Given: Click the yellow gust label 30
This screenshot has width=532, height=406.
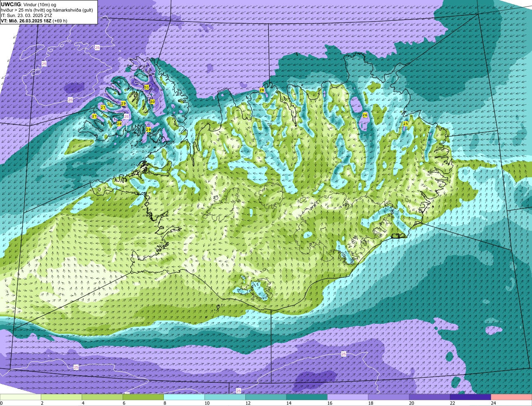Looking at the screenshot, I should tap(152, 102).
